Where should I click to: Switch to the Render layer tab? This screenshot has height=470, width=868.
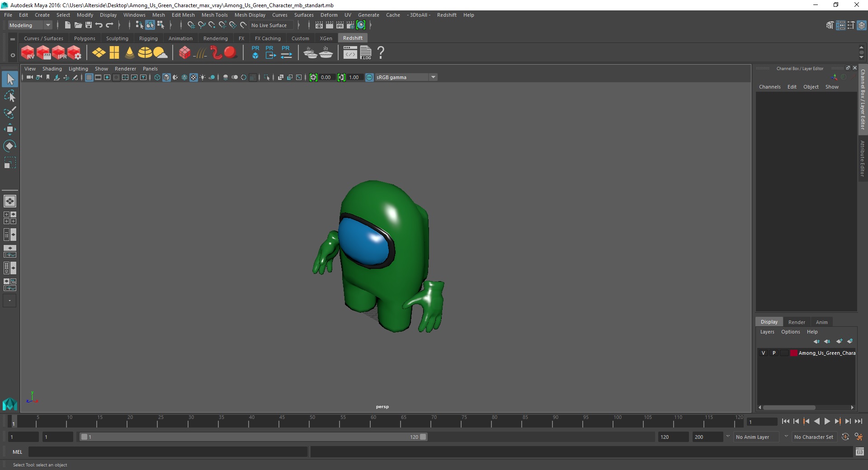797,322
